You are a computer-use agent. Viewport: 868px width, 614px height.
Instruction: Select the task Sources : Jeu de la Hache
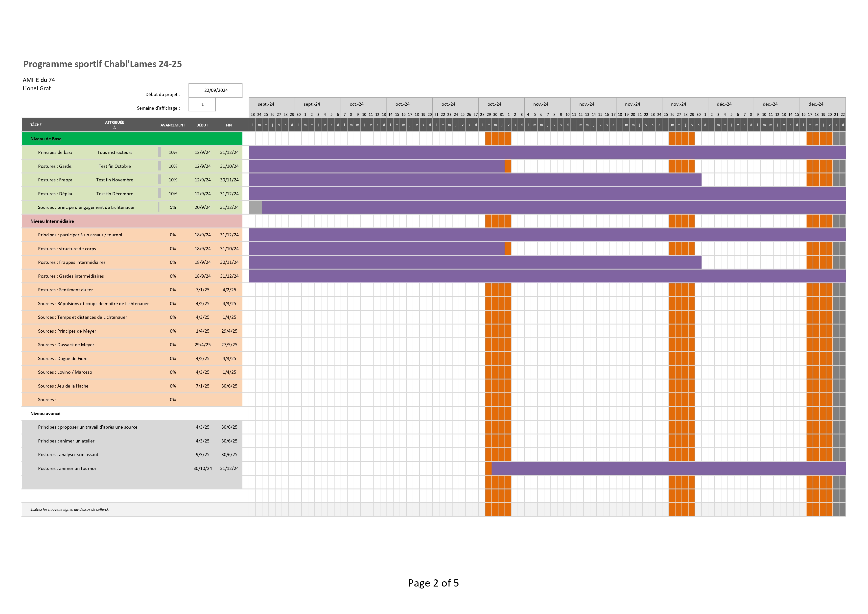point(63,386)
